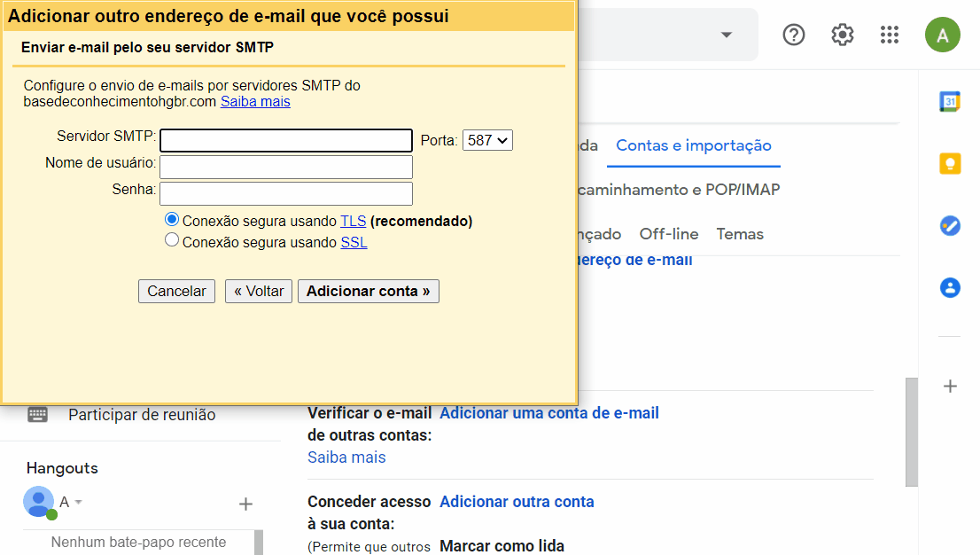Open Google Calendar side panel icon
Screen dimensions: 980x555
coord(949,101)
